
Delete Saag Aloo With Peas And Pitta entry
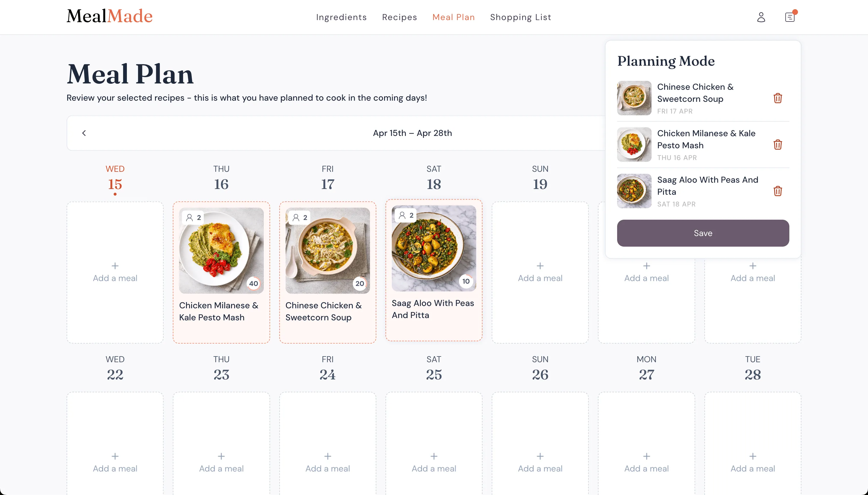[x=778, y=191]
